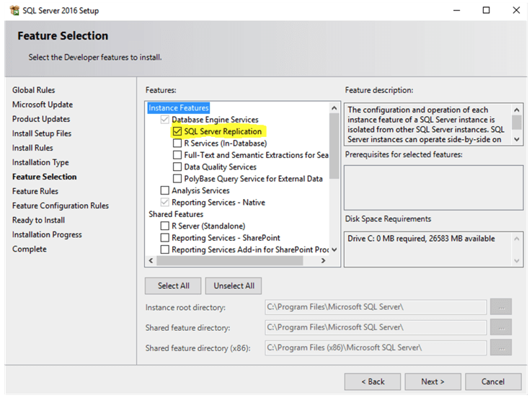Image resolution: width=532 pixels, height=403 pixels.
Task: Select the Global Rules step
Action: click(x=34, y=90)
